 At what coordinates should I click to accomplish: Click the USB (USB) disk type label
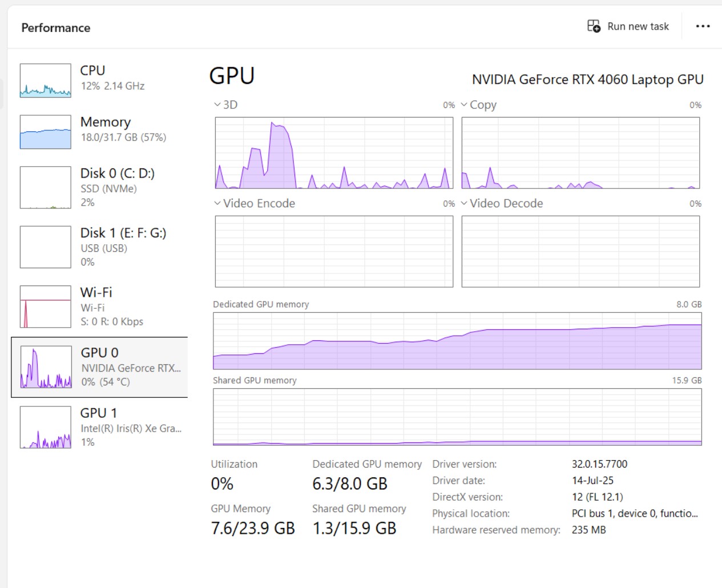pos(104,248)
